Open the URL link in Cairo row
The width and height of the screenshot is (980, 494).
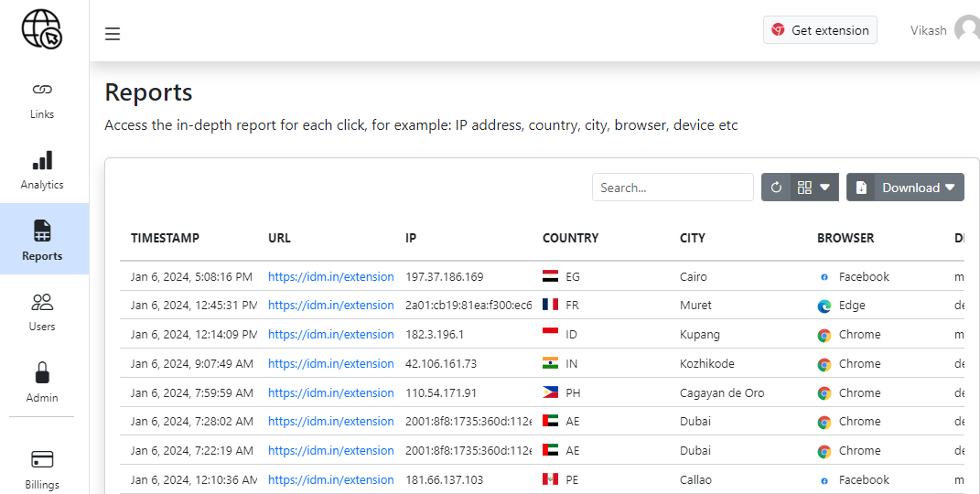(331, 276)
